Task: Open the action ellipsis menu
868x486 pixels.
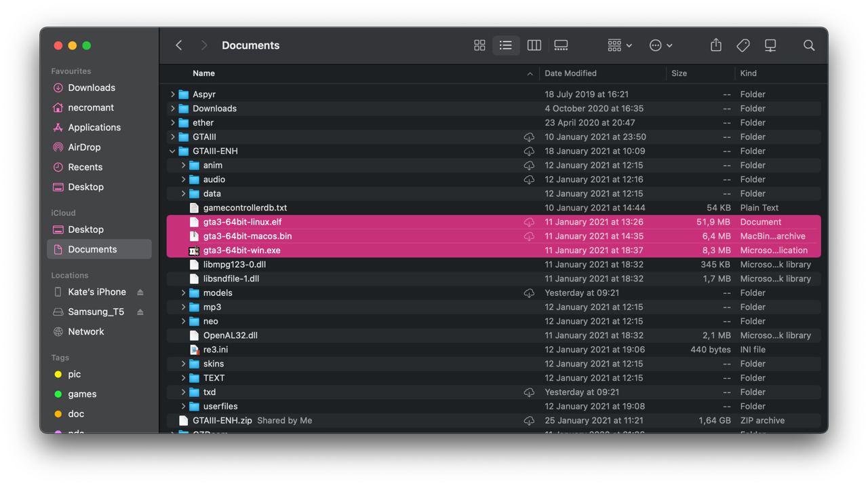Action: click(x=660, y=45)
